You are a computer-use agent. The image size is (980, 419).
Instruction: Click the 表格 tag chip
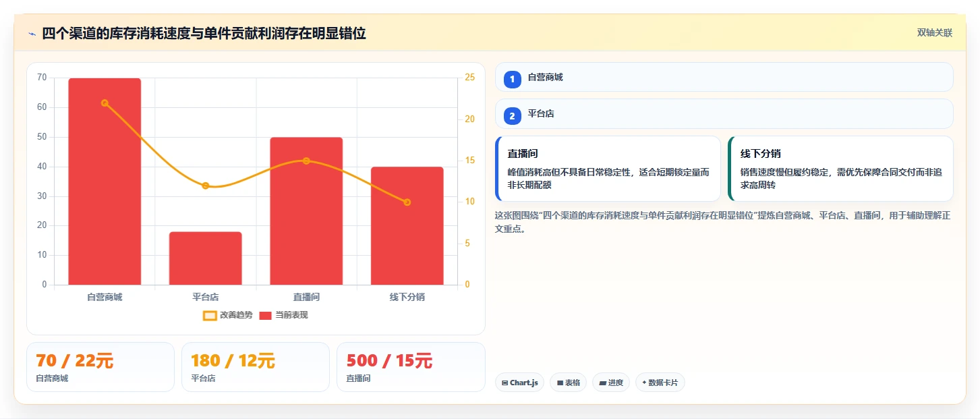568,383
